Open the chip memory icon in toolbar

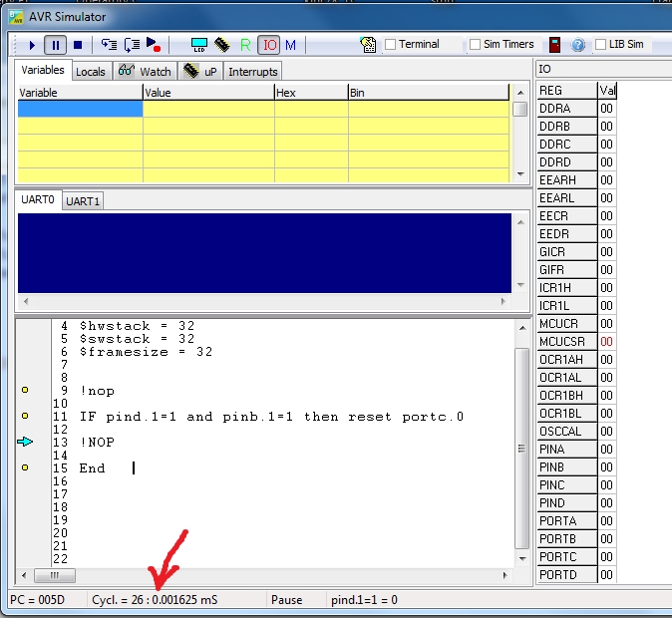point(222,45)
